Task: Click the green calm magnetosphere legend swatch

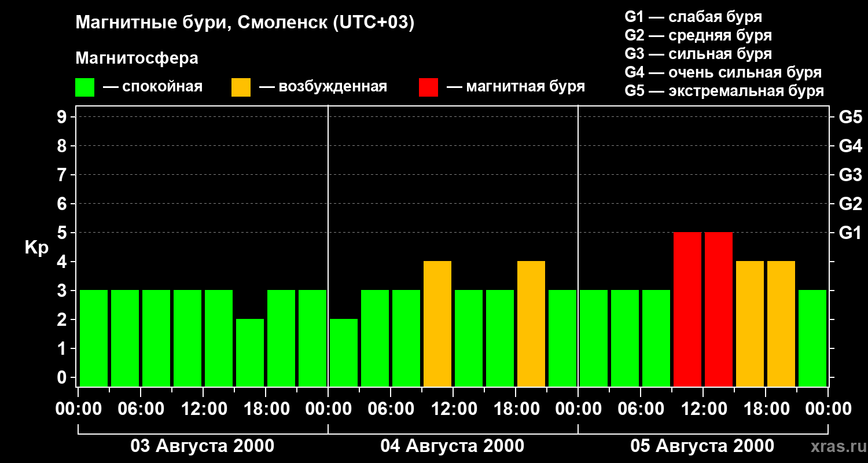Action: click(84, 87)
